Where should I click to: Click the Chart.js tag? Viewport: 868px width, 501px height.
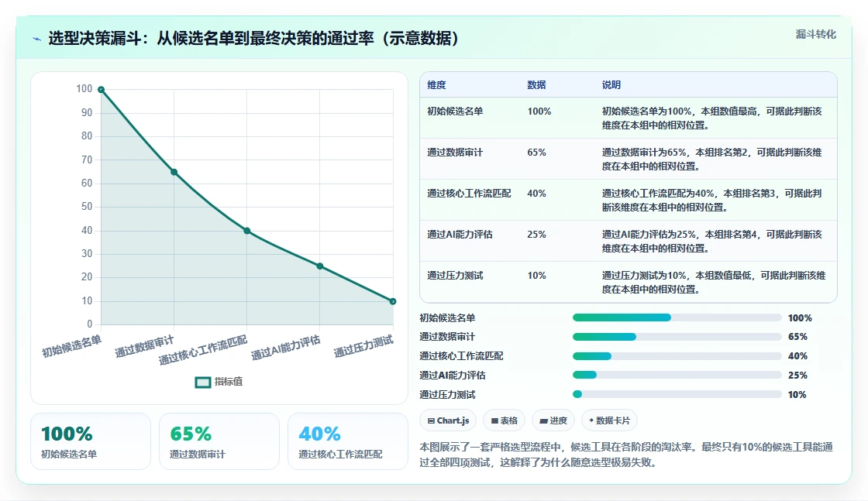tap(449, 420)
